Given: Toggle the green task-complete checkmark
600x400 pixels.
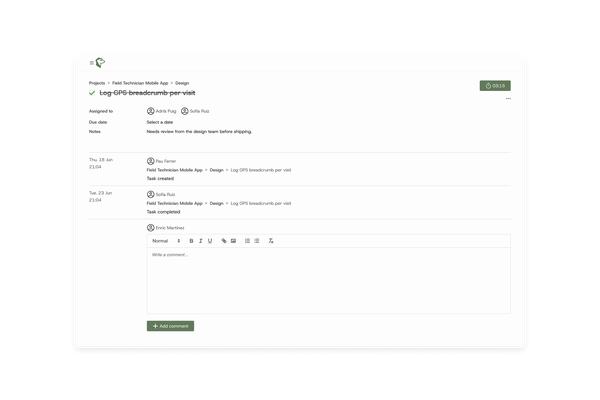Looking at the screenshot, I should [x=92, y=93].
